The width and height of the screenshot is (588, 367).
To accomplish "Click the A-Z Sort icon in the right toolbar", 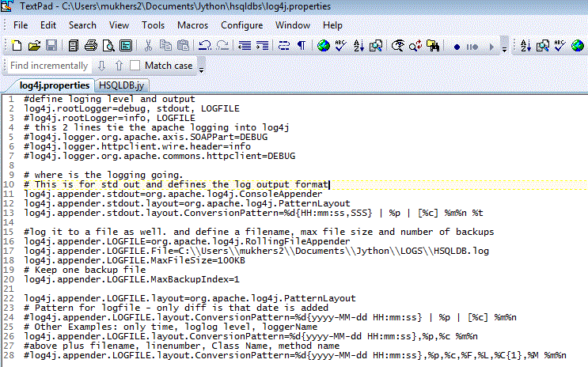I will tap(525, 46).
